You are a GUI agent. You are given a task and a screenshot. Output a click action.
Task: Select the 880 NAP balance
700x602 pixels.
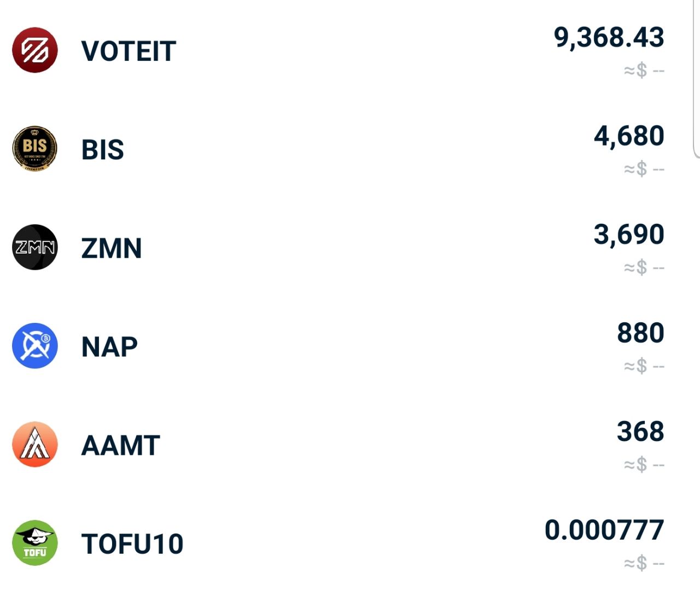(641, 333)
